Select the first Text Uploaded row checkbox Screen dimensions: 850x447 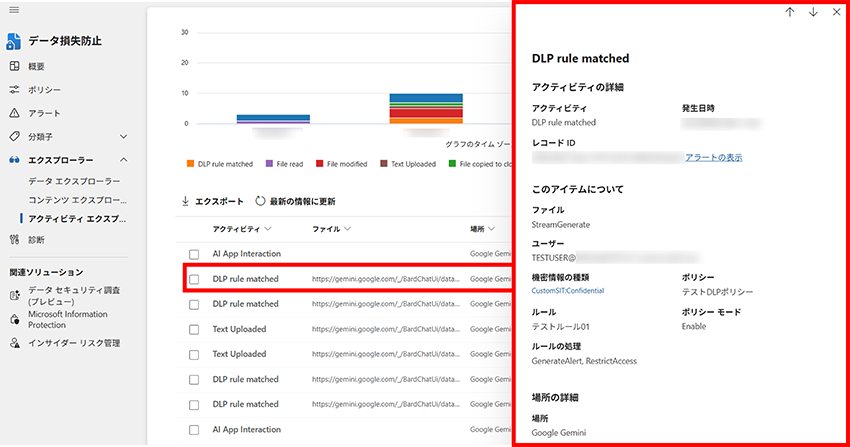click(194, 329)
